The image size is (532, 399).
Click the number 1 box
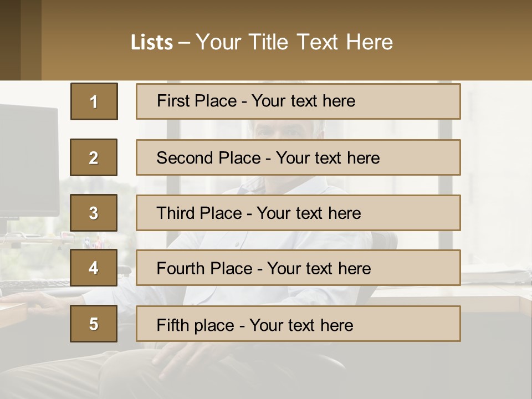94,101
